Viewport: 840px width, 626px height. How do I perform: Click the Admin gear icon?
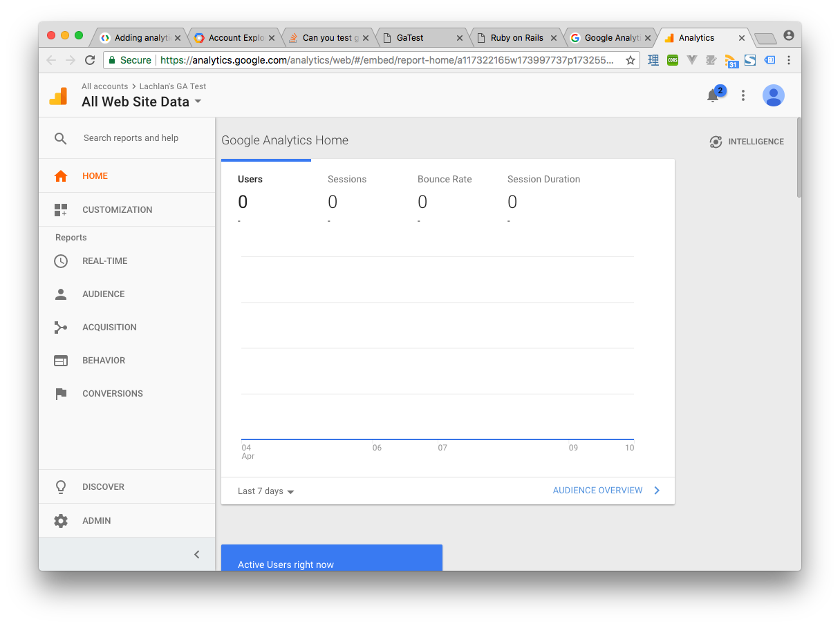[x=61, y=521]
